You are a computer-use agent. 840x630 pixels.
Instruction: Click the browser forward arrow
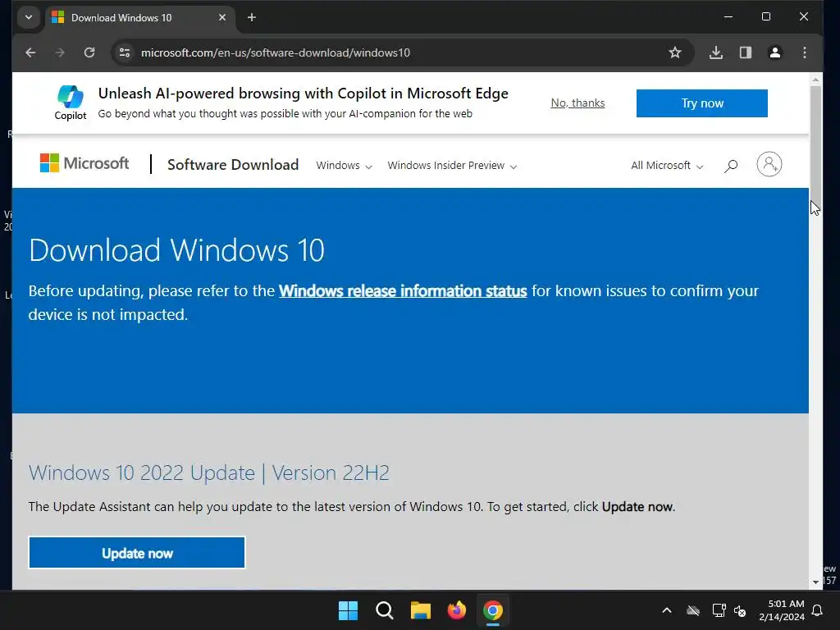click(x=60, y=52)
